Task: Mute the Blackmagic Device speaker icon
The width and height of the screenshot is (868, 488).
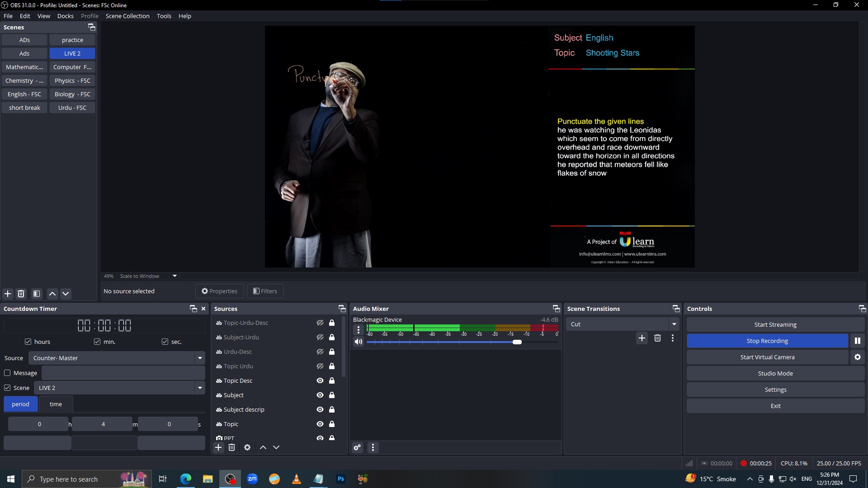Action: (x=359, y=342)
